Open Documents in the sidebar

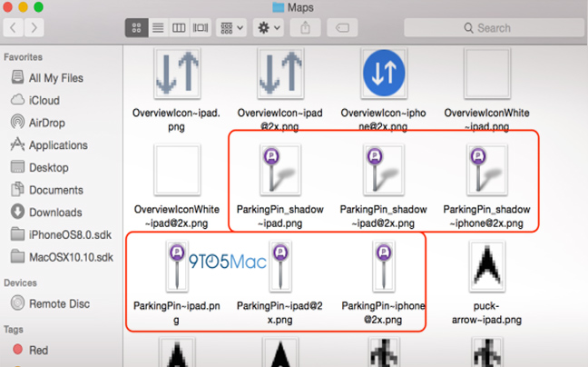pyautogui.click(x=47, y=190)
